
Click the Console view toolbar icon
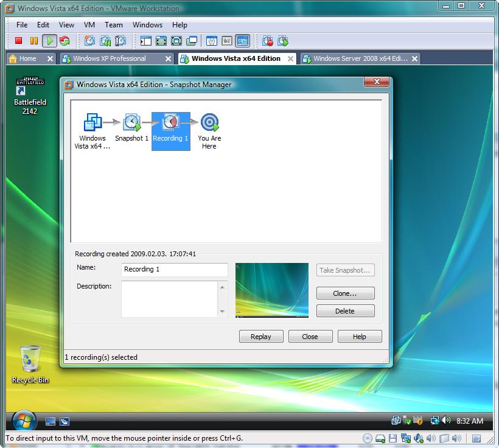coord(243,41)
